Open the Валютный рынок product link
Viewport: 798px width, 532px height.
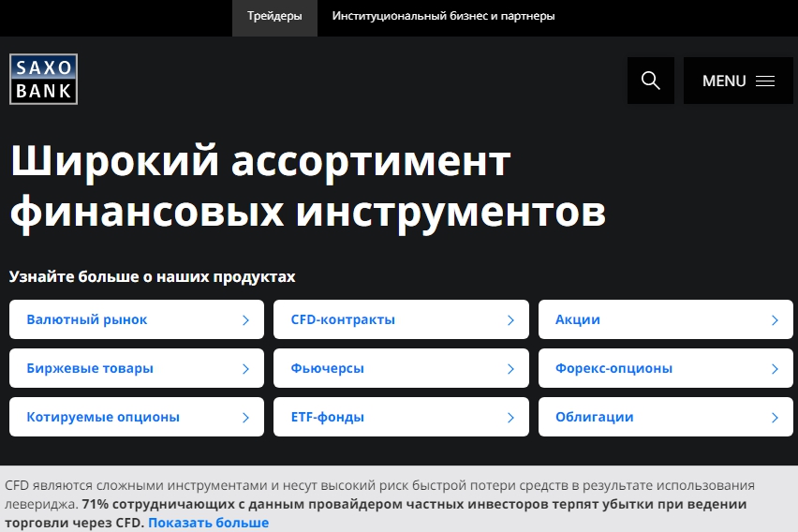[x=137, y=319]
